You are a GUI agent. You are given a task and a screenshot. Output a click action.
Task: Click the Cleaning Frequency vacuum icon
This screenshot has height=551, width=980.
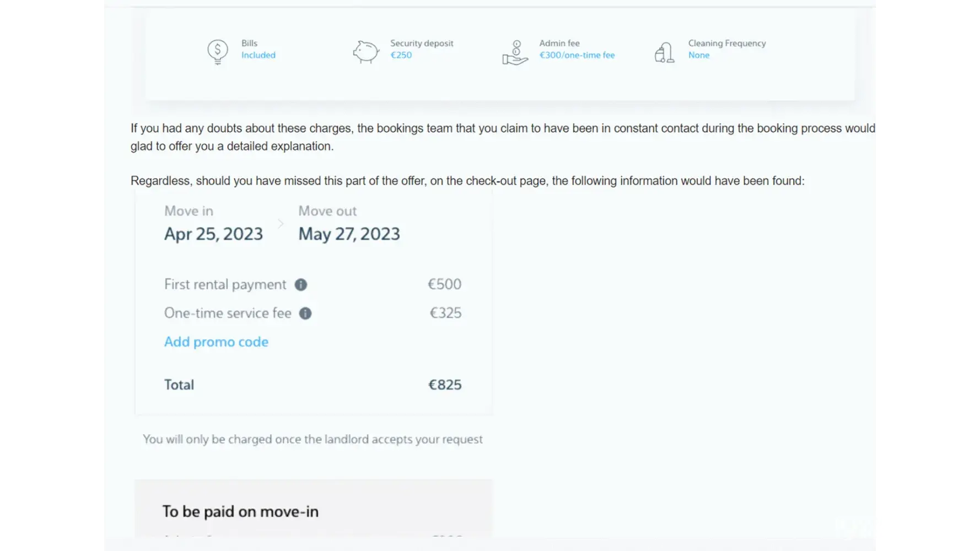coord(665,52)
